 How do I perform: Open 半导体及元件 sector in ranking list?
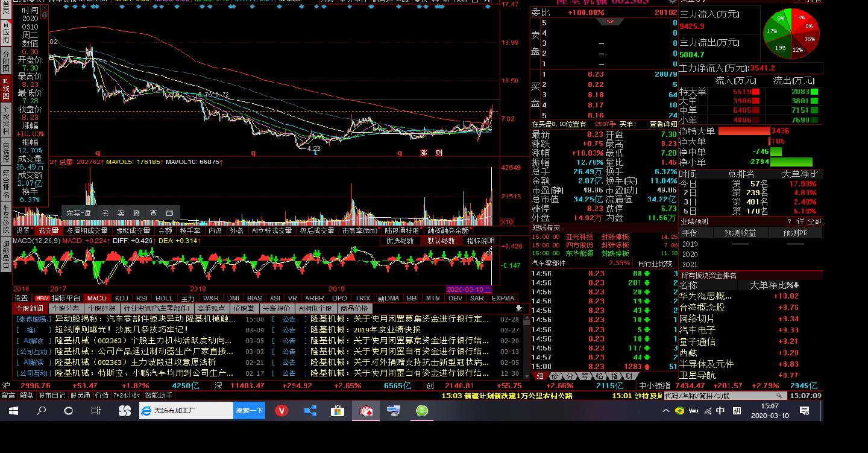pos(706,364)
